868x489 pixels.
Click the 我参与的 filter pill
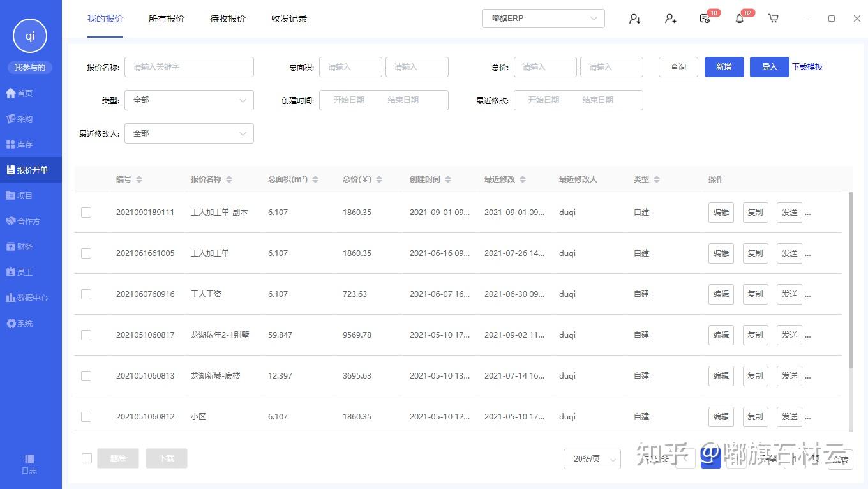pyautogui.click(x=30, y=68)
